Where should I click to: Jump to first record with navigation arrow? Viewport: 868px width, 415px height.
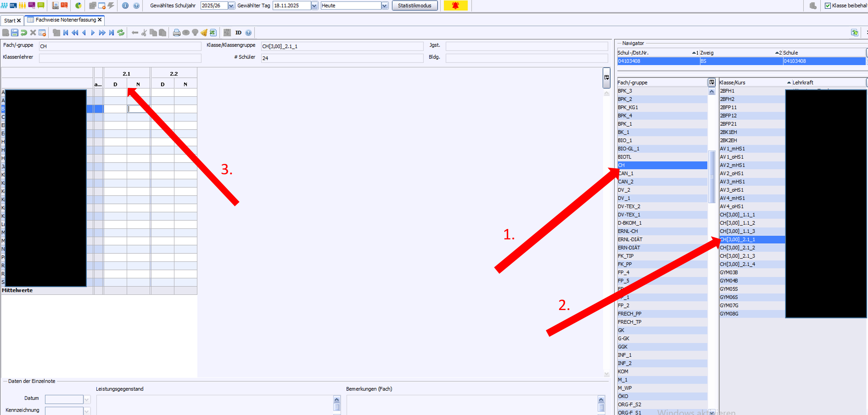[66, 33]
